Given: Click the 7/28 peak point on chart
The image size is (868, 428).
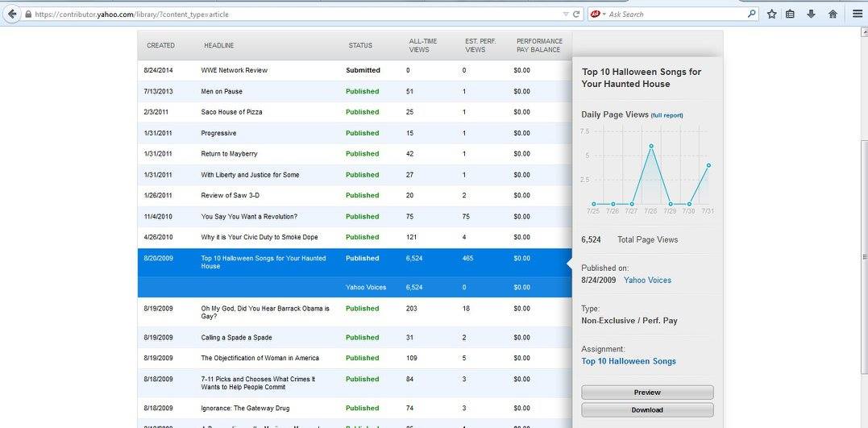Looking at the screenshot, I should tap(651, 146).
